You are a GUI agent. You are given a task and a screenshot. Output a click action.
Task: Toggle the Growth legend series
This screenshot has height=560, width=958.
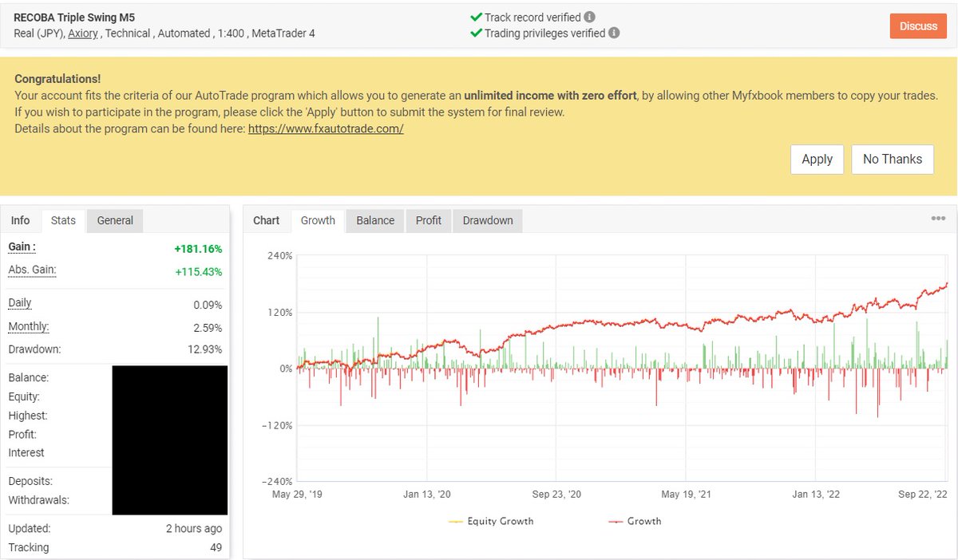tap(635, 521)
